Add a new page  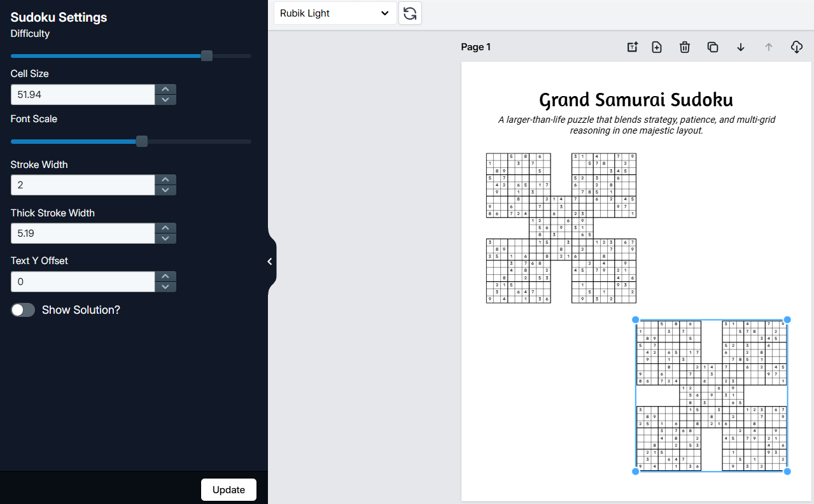tap(657, 47)
